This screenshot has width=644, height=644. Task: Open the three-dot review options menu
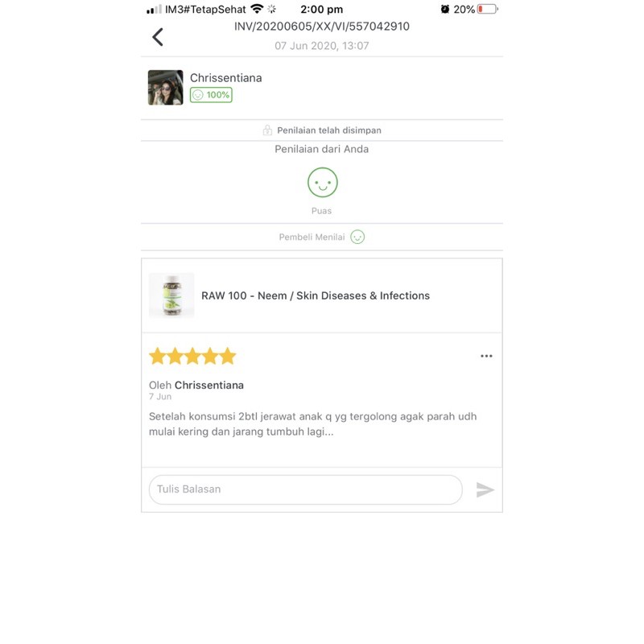click(486, 356)
